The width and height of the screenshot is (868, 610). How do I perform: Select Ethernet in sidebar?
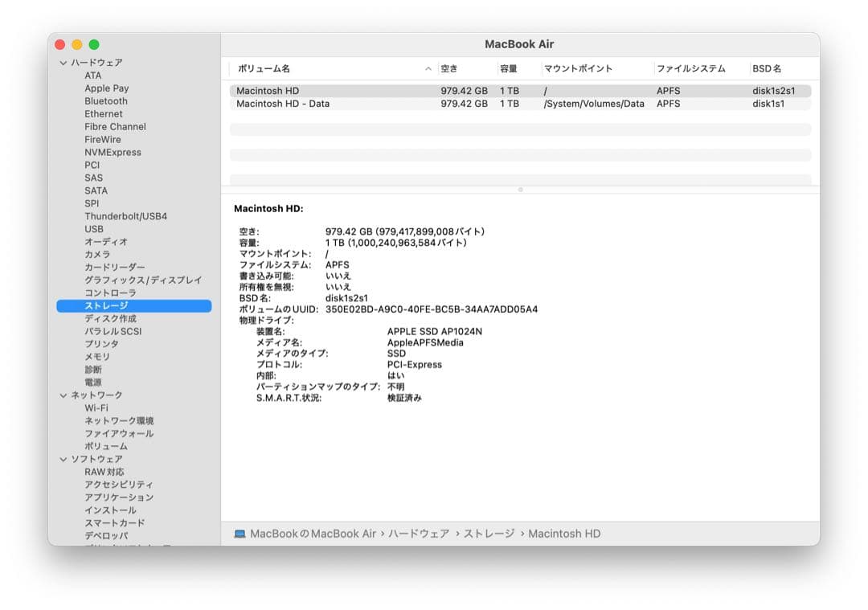click(104, 114)
